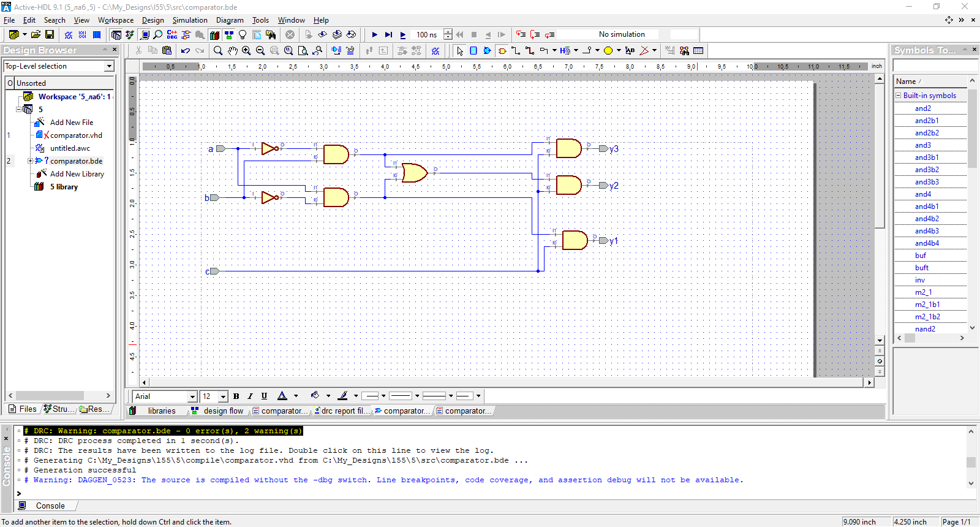Click the undo arrow icon
980x527 pixels.
[x=185, y=51]
